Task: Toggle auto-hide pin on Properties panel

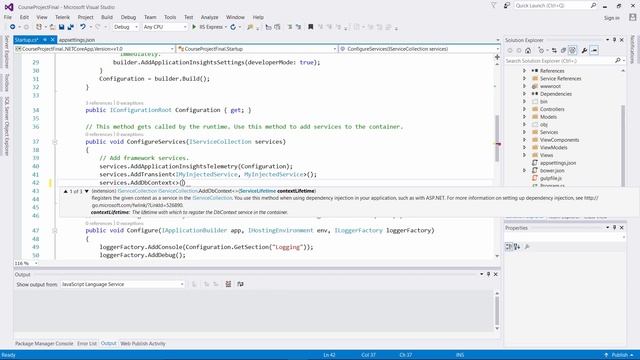Action: (x=614, y=228)
